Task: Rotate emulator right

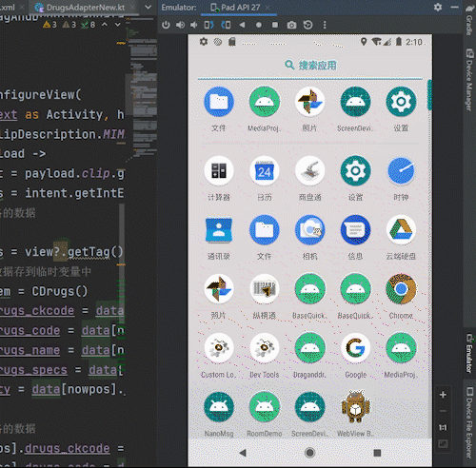Action: [x=226, y=25]
